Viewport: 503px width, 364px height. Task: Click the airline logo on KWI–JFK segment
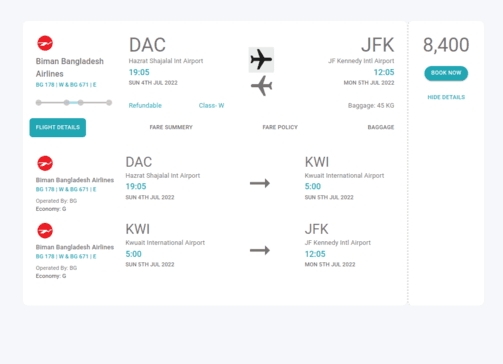click(x=45, y=230)
